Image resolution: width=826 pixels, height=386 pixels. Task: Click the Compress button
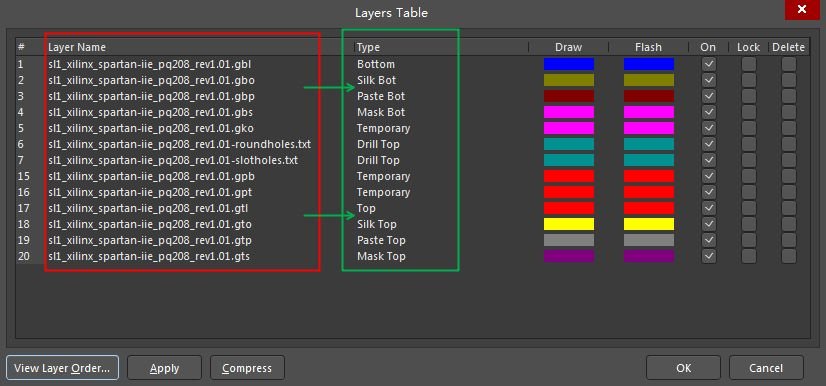247,368
